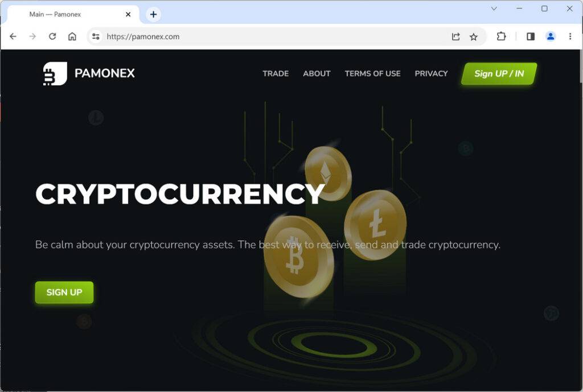Open a new browser tab
Viewport: 583px width, 392px height.
(153, 14)
